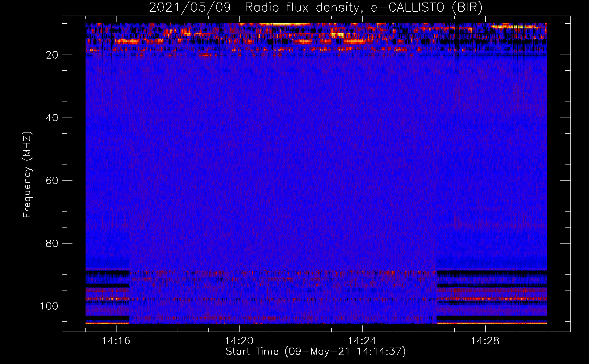This screenshot has width=589, height=364.
Task: Click the 14:16 time tick label
Action: point(116,341)
